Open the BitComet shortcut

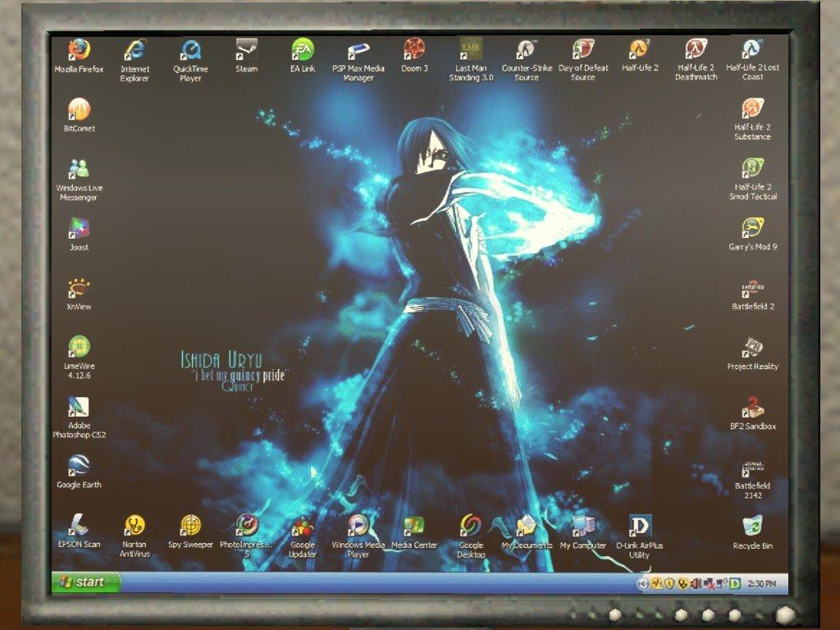[x=79, y=110]
